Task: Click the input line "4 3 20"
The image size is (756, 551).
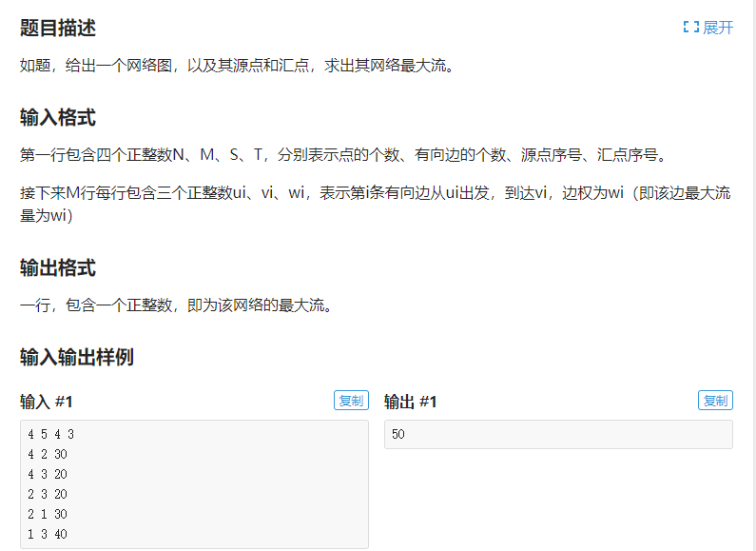Action: [x=48, y=474]
